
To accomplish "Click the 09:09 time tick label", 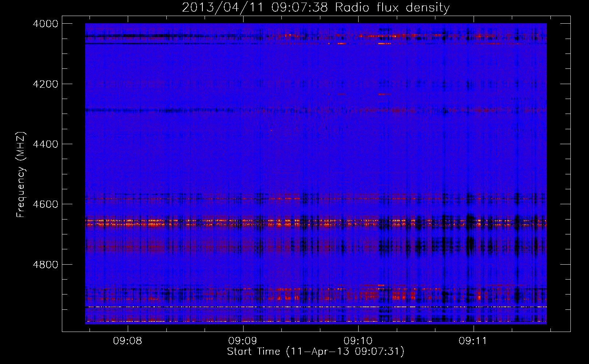I will tap(242, 341).
